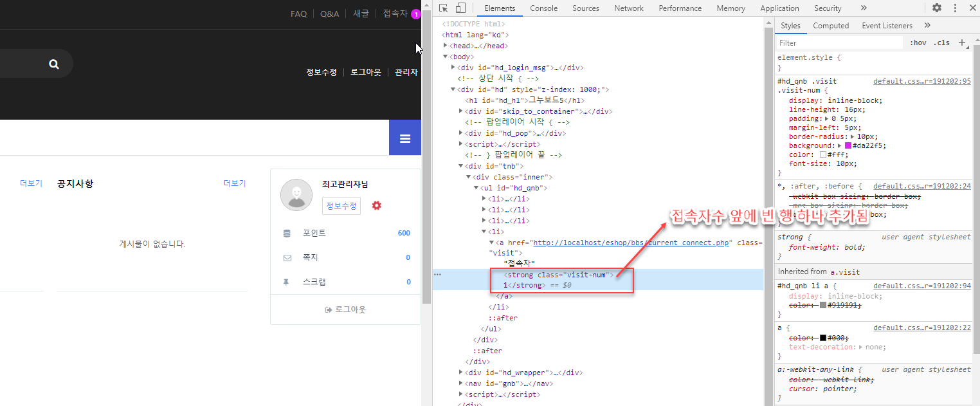
Task: Click the magenta #da22f5 background swatch
Action: (x=848, y=146)
